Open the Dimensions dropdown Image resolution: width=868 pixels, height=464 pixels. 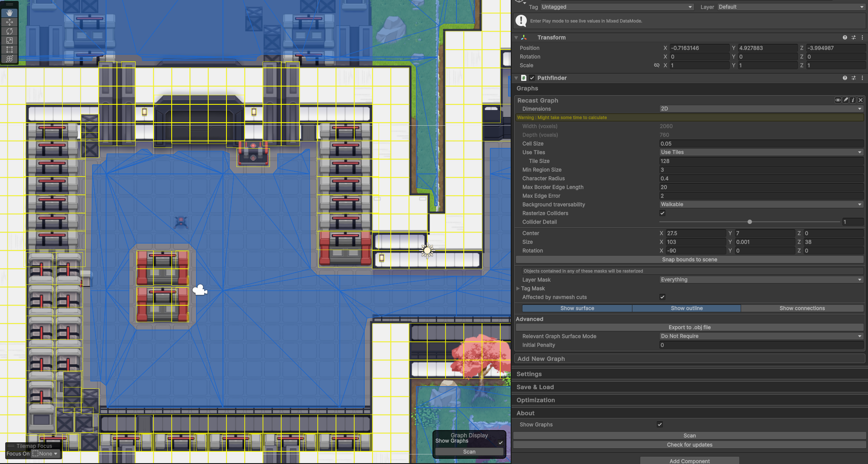pos(761,109)
